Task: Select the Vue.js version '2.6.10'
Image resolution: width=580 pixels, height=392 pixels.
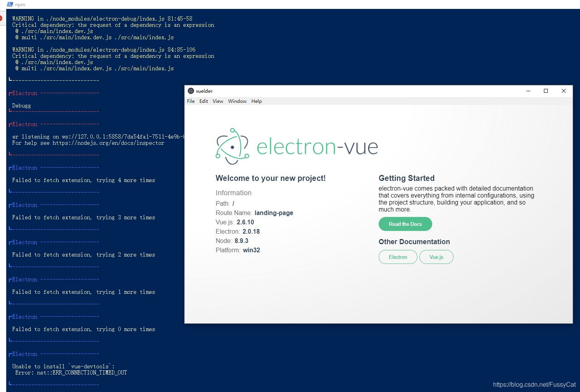Action: point(245,222)
